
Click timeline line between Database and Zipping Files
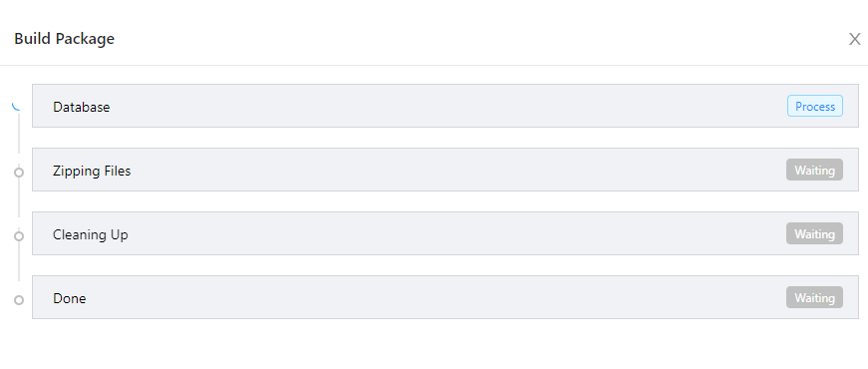(19, 134)
